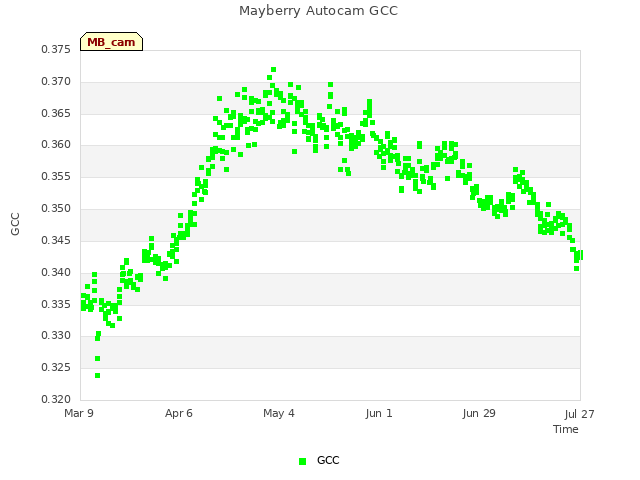
Task: Click the 0.340 y-axis tick label
Action: click(x=56, y=272)
